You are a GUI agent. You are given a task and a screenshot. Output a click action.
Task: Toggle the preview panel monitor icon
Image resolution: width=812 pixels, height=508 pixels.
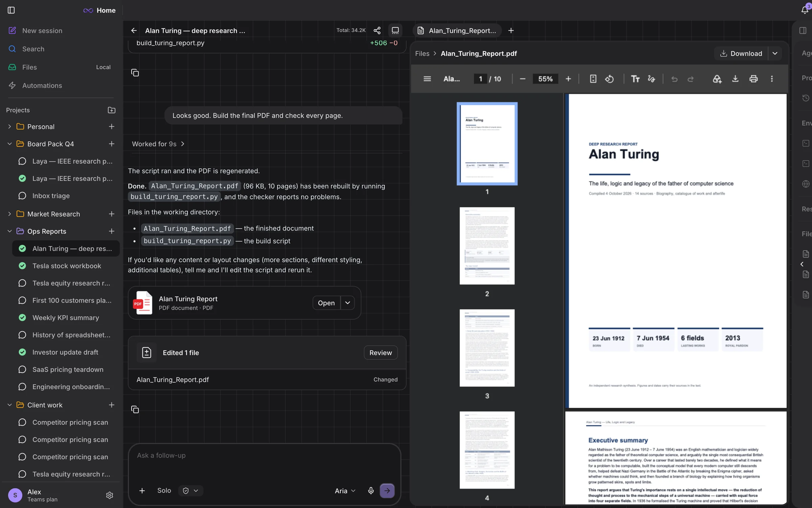click(395, 30)
